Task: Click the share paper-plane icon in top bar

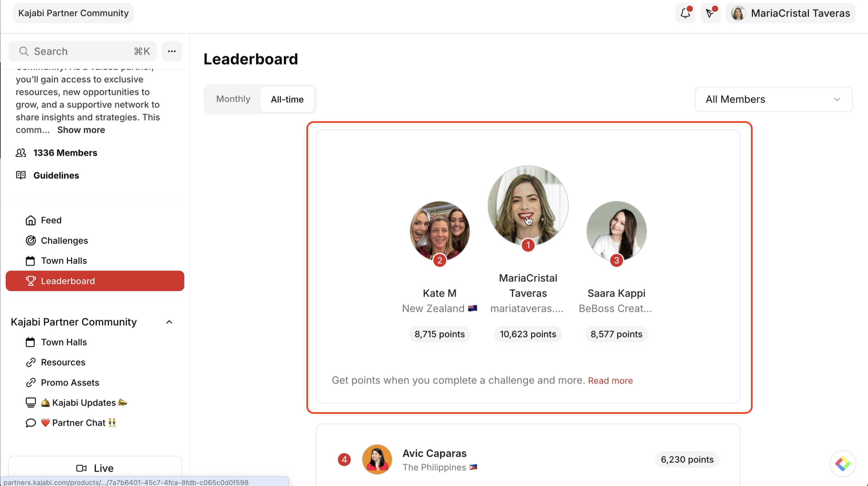Action: [710, 13]
